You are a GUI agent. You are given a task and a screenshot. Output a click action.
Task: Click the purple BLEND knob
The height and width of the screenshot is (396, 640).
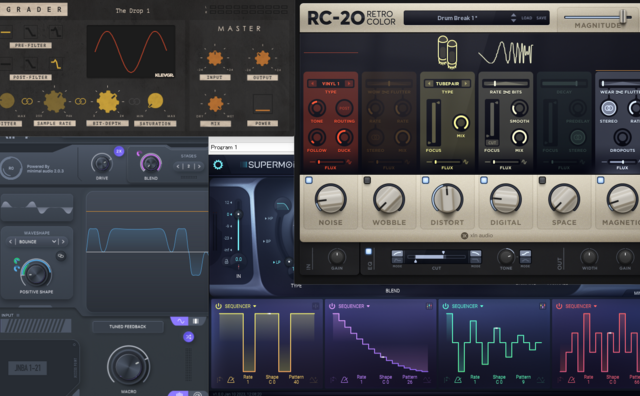[151, 164]
